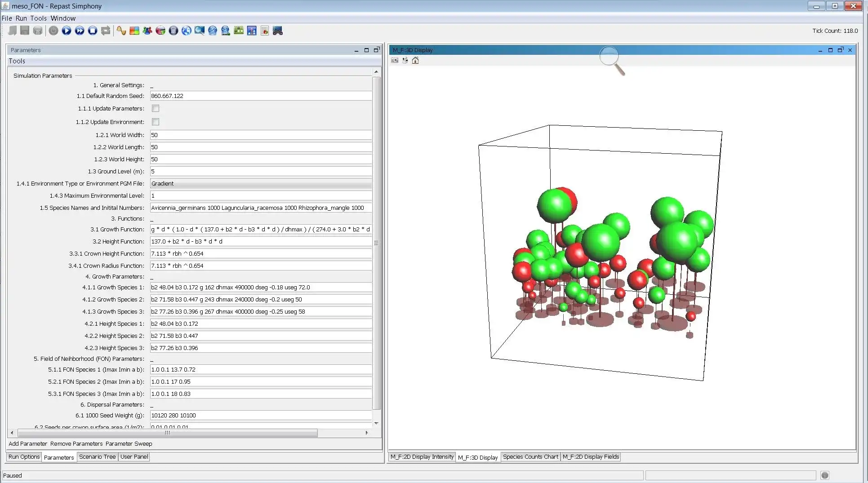Screen dimensions: 868x483
Task: Click the Parameter Sweep button
Action: point(129,444)
